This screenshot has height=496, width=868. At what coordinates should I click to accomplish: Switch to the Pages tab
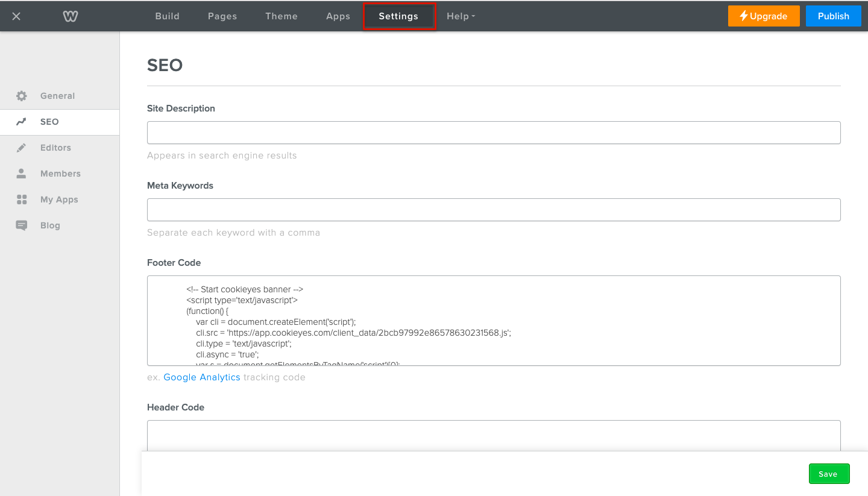coord(222,16)
